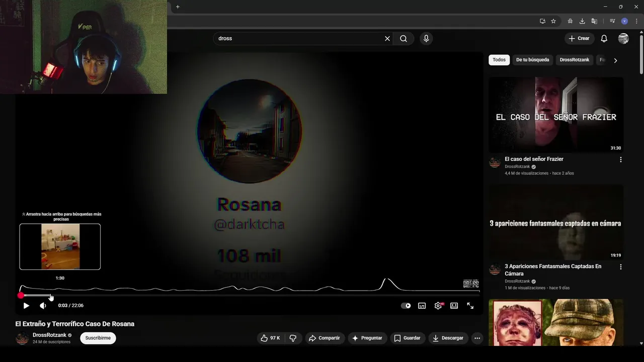The image size is (644, 362).
Task: Open 'El caso del señor Frazier' thumbnail
Action: (x=556, y=115)
